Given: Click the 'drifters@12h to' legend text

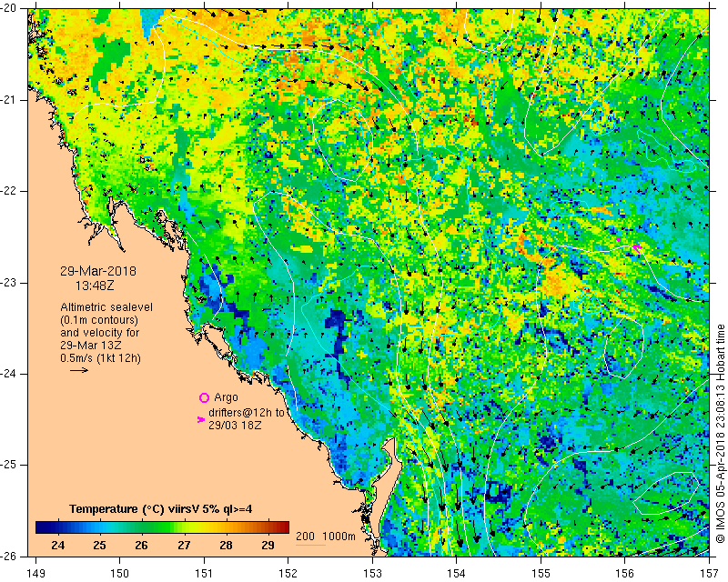Looking at the screenshot, I should tap(247, 413).
